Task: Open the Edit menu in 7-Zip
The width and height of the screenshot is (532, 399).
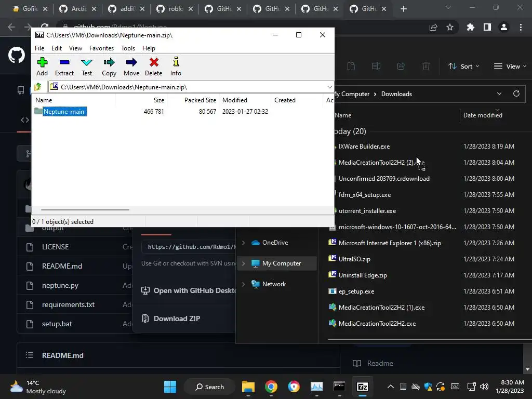Action: [x=56, y=48]
